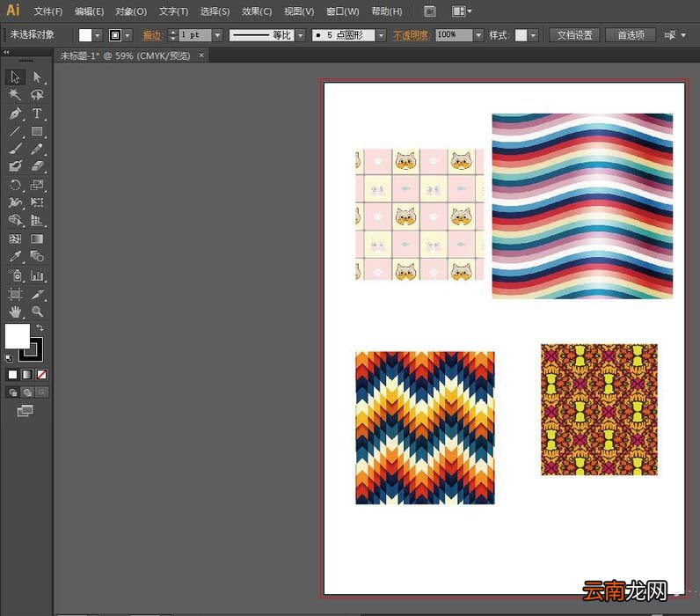Viewport: 700px width, 616px height.
Task: Select the Eyedropper tool
Action: click(x=15, y=256)
